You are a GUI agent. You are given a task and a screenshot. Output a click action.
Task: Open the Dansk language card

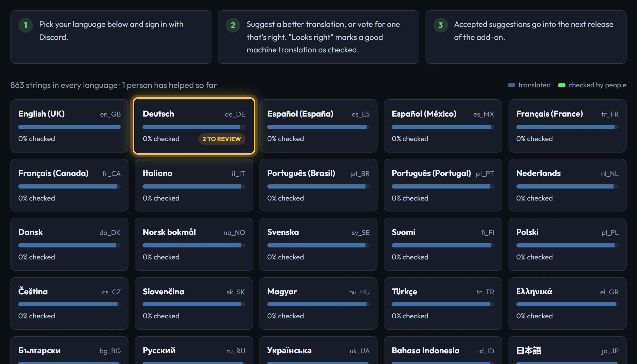69,244
